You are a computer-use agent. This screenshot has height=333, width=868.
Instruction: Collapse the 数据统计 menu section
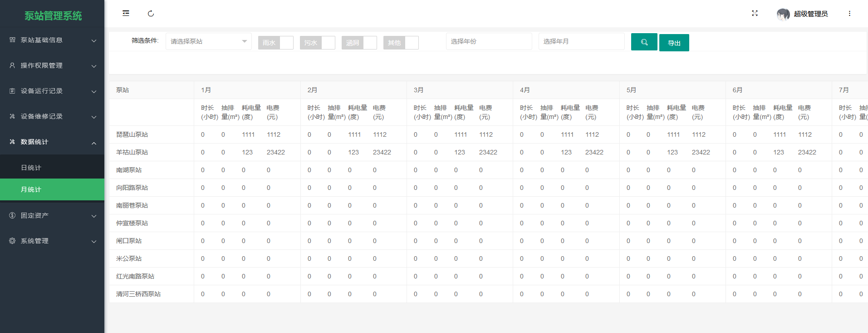[52, 142]
